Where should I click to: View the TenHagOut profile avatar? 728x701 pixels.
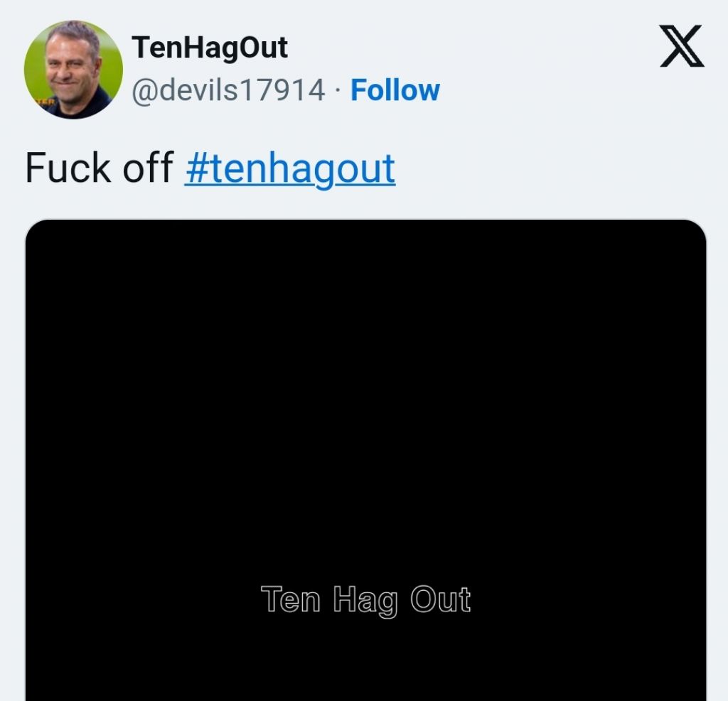[73, 70]
